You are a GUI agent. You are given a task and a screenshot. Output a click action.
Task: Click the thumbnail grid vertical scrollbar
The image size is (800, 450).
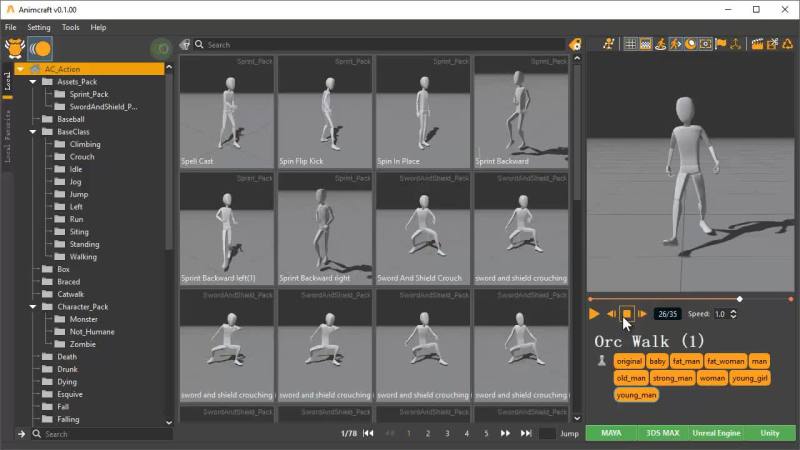pos(577,133)
